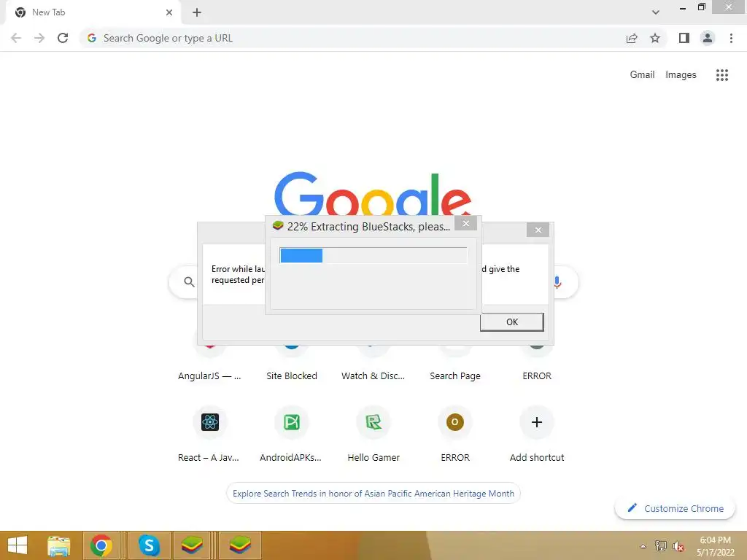747x560 pixels.
Task: Open Asian Pacific American Heritage Month link
Action: point(373,494)
